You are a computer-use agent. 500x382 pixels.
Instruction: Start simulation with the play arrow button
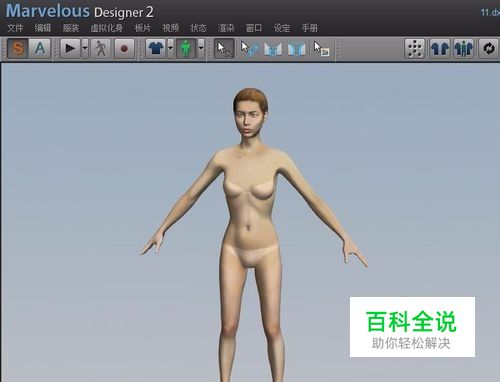tap(70, 49)
